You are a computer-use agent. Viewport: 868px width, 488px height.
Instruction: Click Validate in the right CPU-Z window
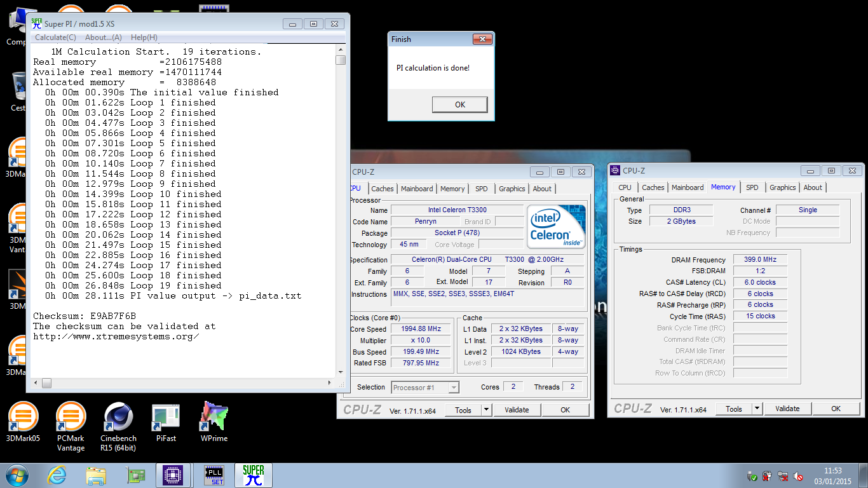787,409
